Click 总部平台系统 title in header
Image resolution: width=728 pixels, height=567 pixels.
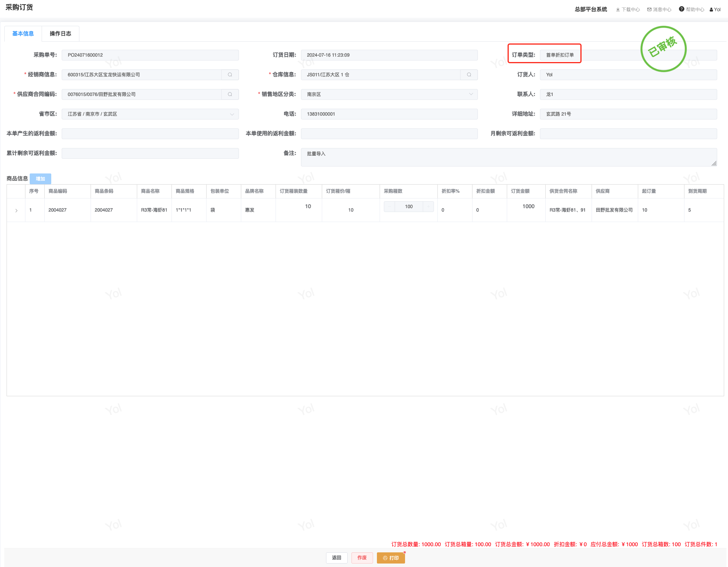[x=591, y=9]
